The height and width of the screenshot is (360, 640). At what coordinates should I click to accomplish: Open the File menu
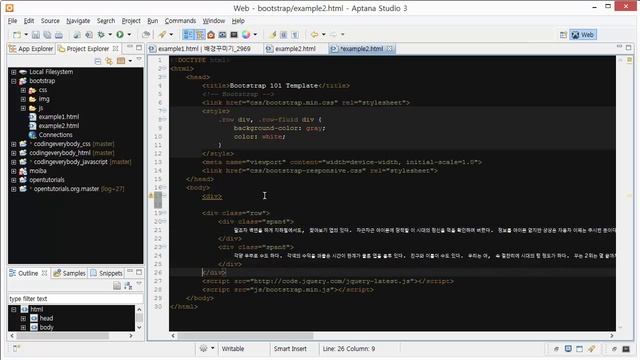point(13,21)
